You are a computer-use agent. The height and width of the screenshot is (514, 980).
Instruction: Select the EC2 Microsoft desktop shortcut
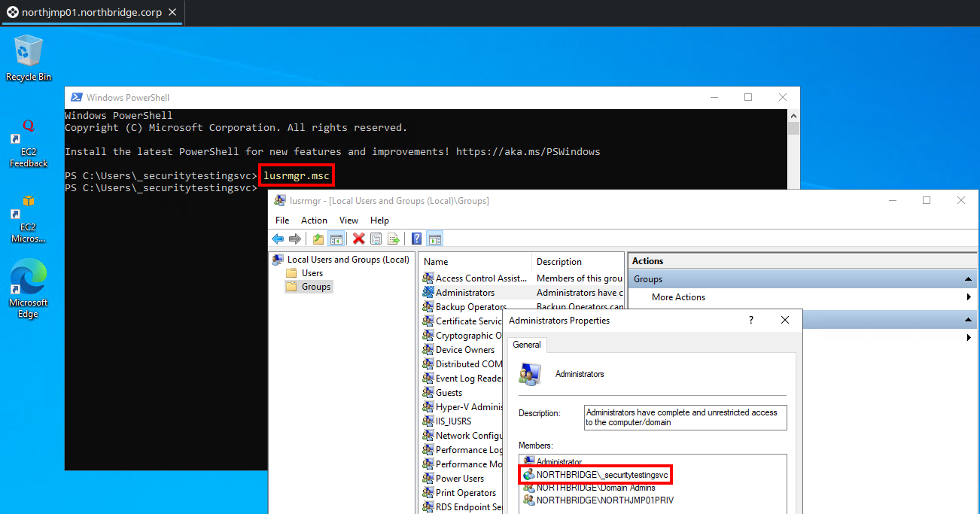29,218
